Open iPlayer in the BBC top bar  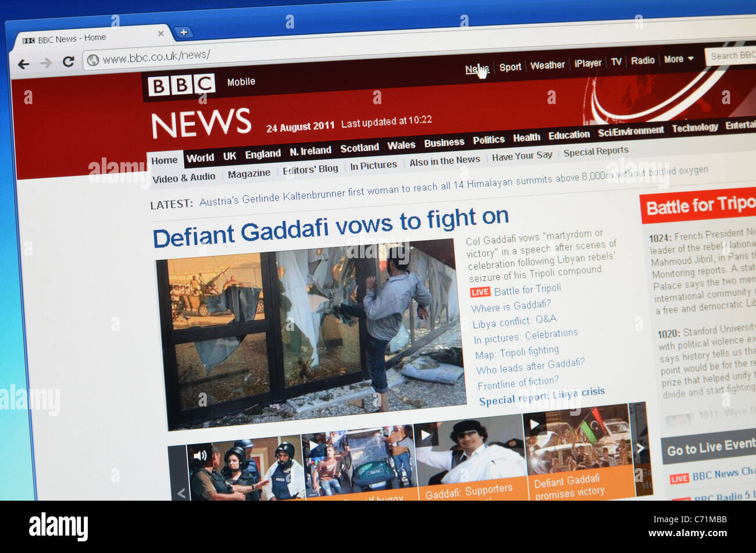click(x=588, y=63)
